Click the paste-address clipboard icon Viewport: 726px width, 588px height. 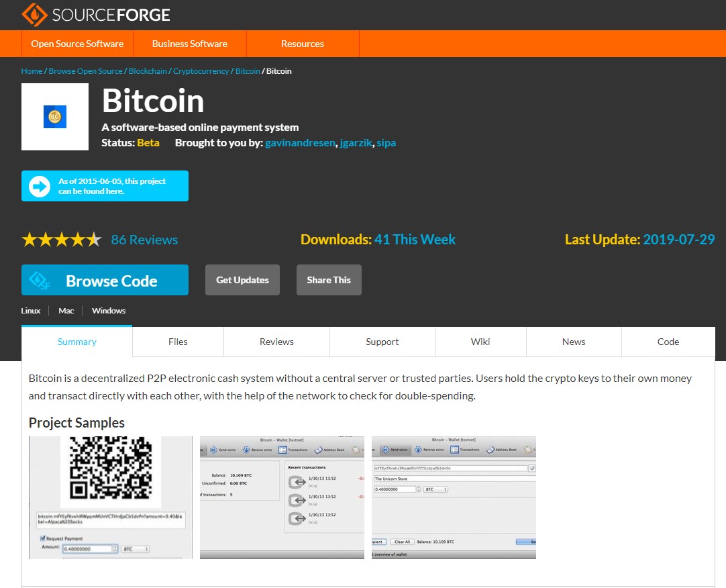[x=532, y=468]
